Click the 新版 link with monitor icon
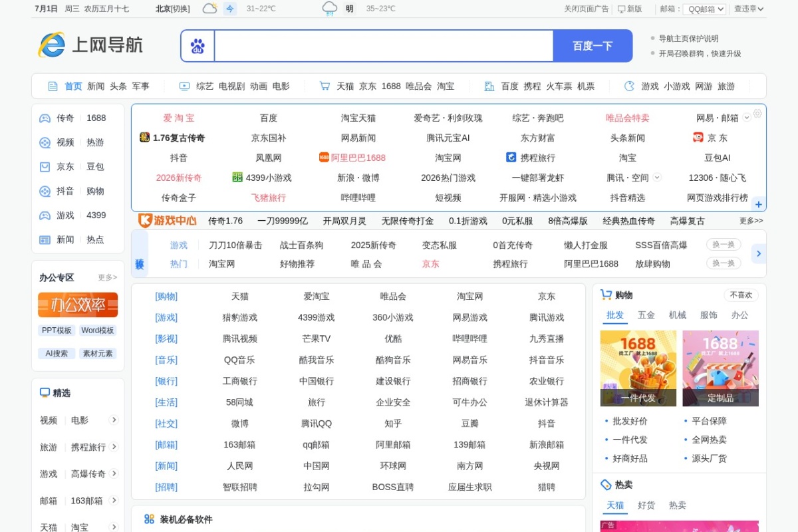The height and width of the screenshot is (532, 798). (x=630, y=9)
